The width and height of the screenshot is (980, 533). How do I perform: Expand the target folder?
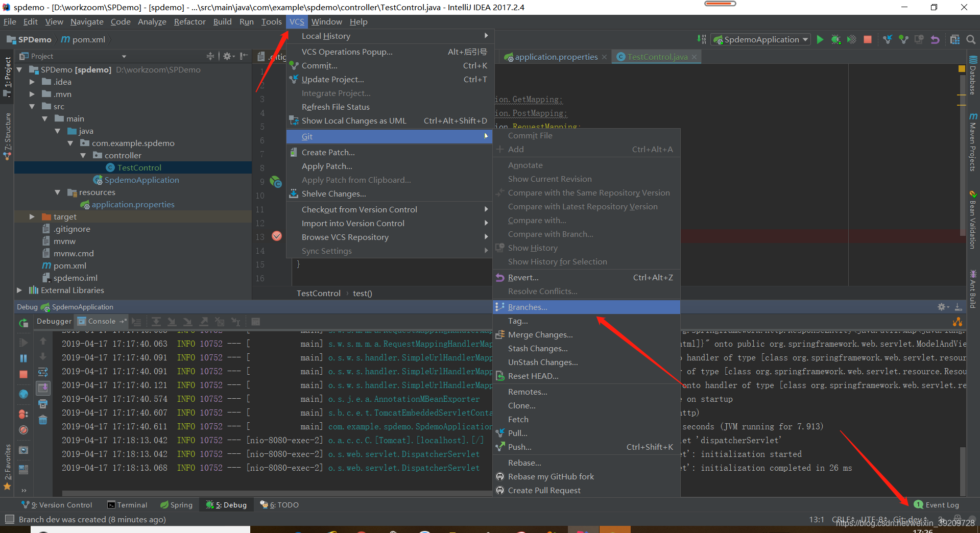tap(32, 216)
